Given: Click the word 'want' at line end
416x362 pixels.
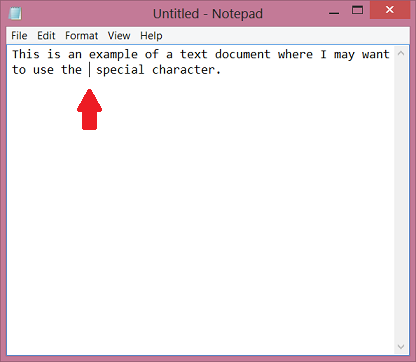Looking at the screenshot, I should 376,54.
